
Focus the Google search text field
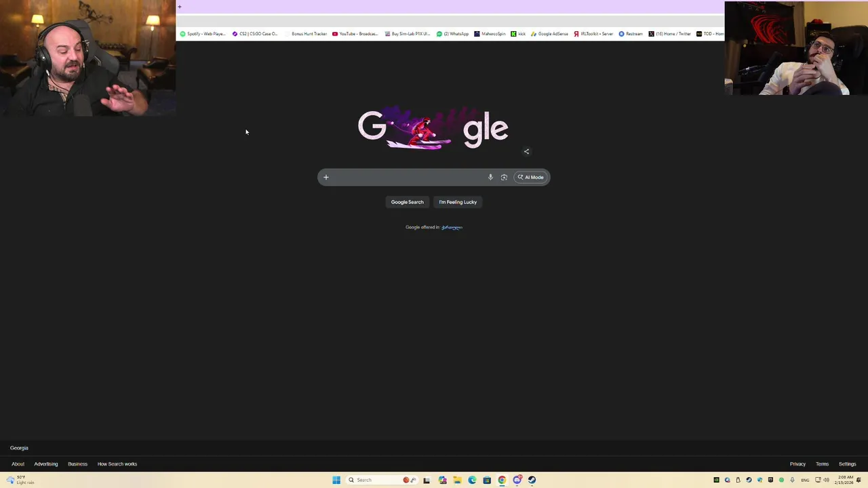408,178
